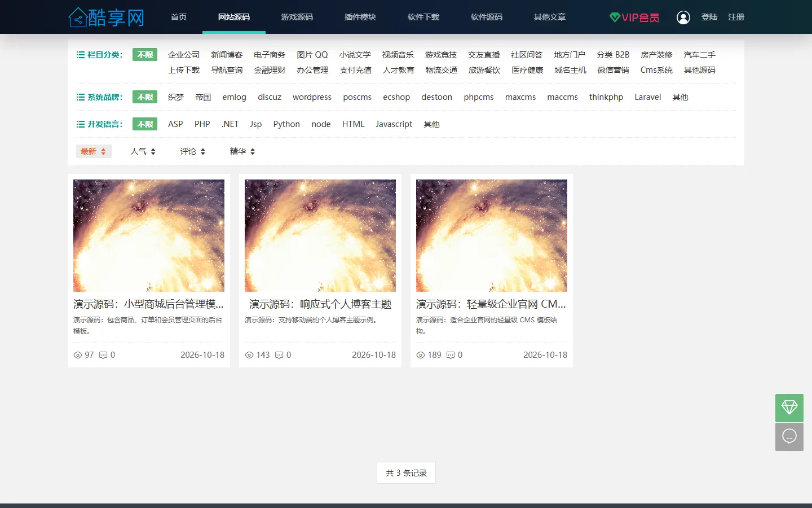Viewport: 812px width, 508px height.
Task: Filter brand by thinkphp
Action: (606, 97)
